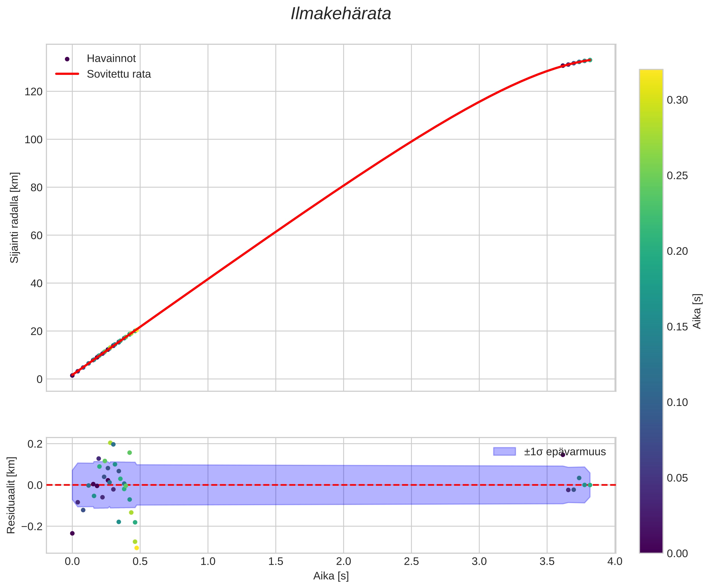The height and width of the screenshot is (588, 709).
Task: Click the last green observation point top right
Action: tap(590, 60)
